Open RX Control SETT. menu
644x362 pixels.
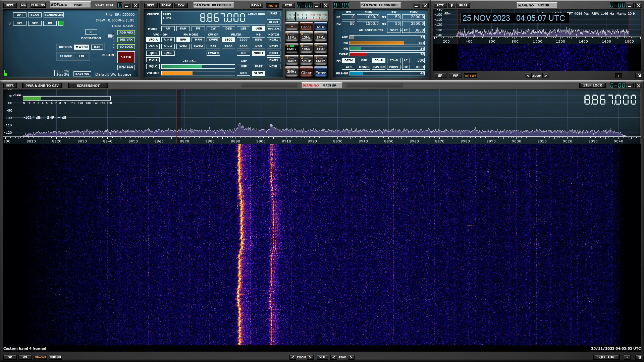click(151, 5)
